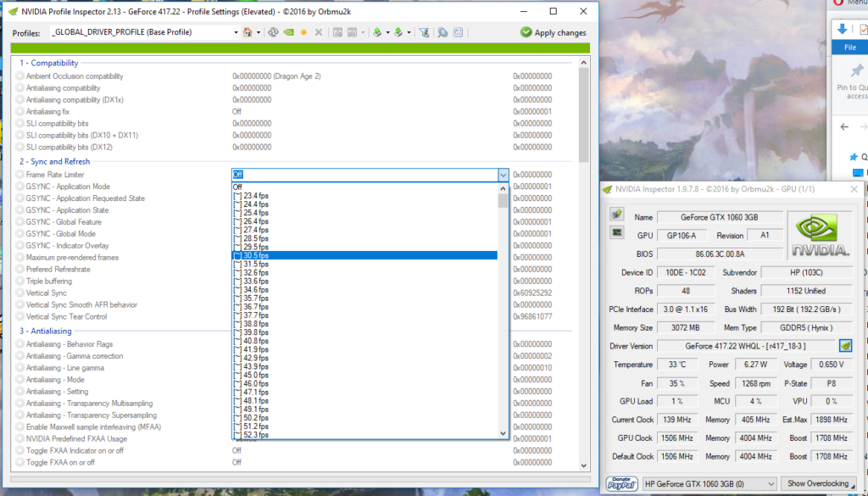Viewport: 868px width, 496px height.
Task: Click the orange sun create-profile icon
Action: point(303,33)
